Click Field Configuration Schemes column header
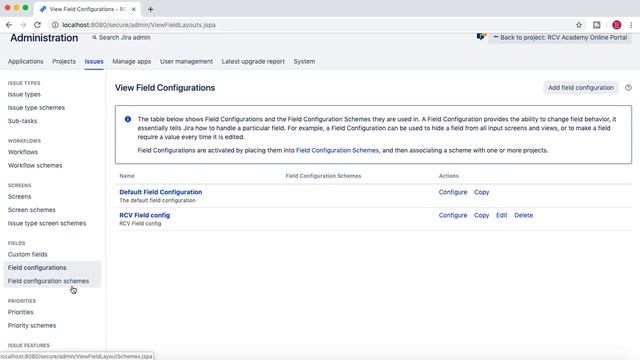 click(323, 176)
